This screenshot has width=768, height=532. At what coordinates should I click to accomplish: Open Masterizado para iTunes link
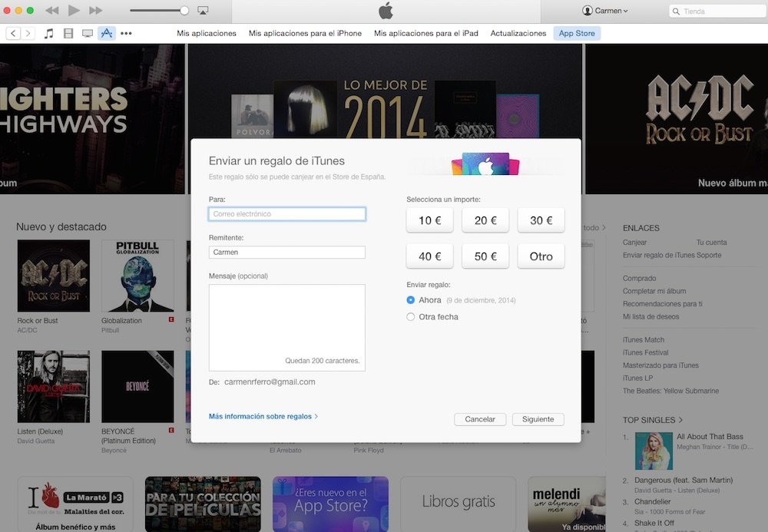(x=660, y=365)
